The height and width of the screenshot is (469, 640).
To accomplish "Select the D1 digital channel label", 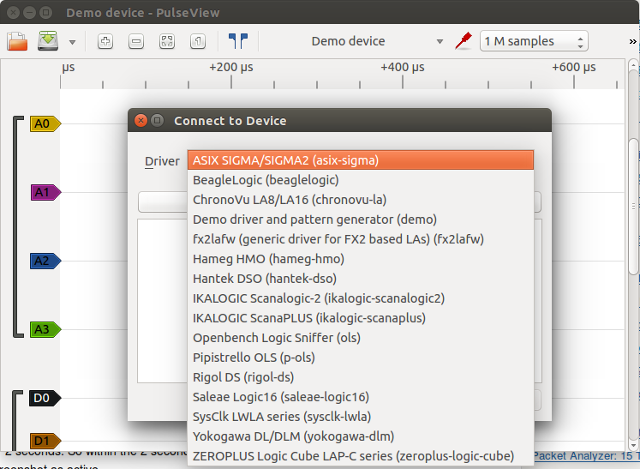I will tap(45, 441).
